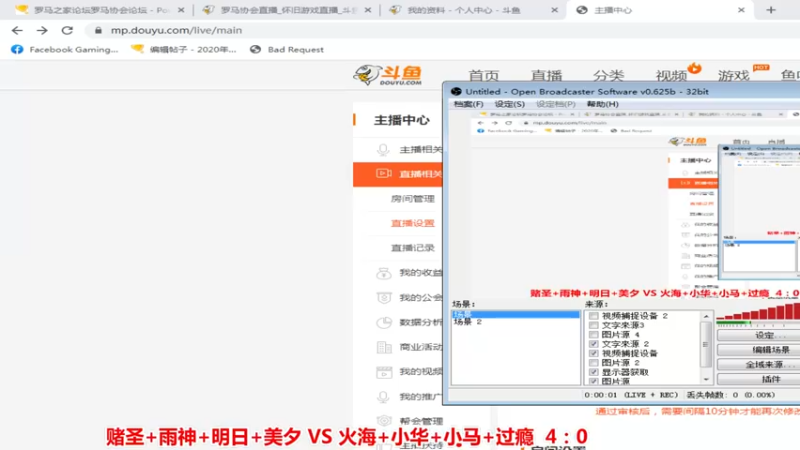Close the 主播中心 tab
This screenshot has width=800, height=450.
[741, 10]
